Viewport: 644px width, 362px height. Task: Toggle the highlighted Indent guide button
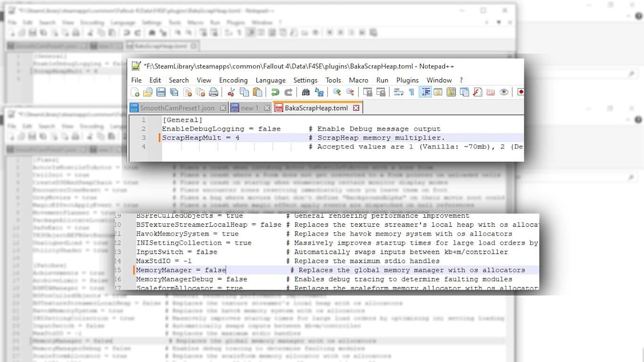(425, 92)
